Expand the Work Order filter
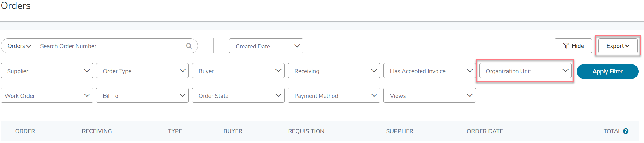The height and width of the screenshot is (143, 644). point(47,95)
